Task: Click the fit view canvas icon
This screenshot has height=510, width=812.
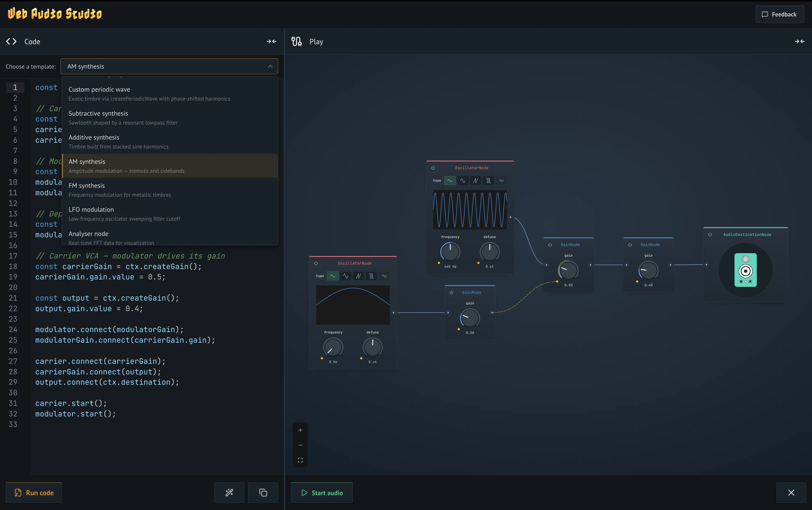Action: (x=300, y=460)
